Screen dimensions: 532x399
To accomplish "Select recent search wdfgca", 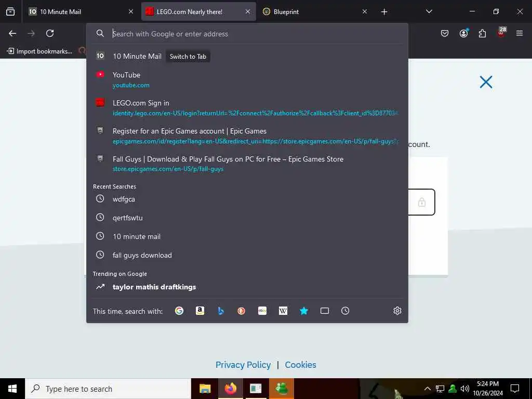I will point(247,199).
